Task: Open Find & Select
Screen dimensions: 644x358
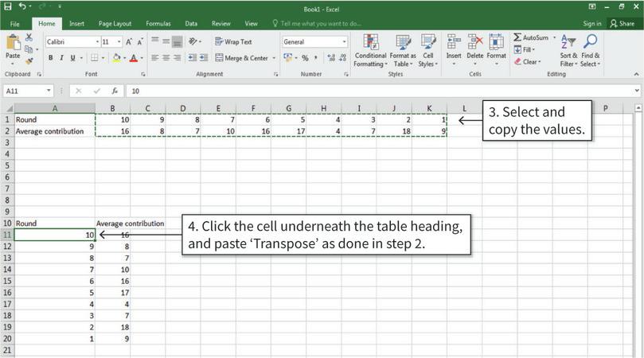Action: [x=590, y=51]
